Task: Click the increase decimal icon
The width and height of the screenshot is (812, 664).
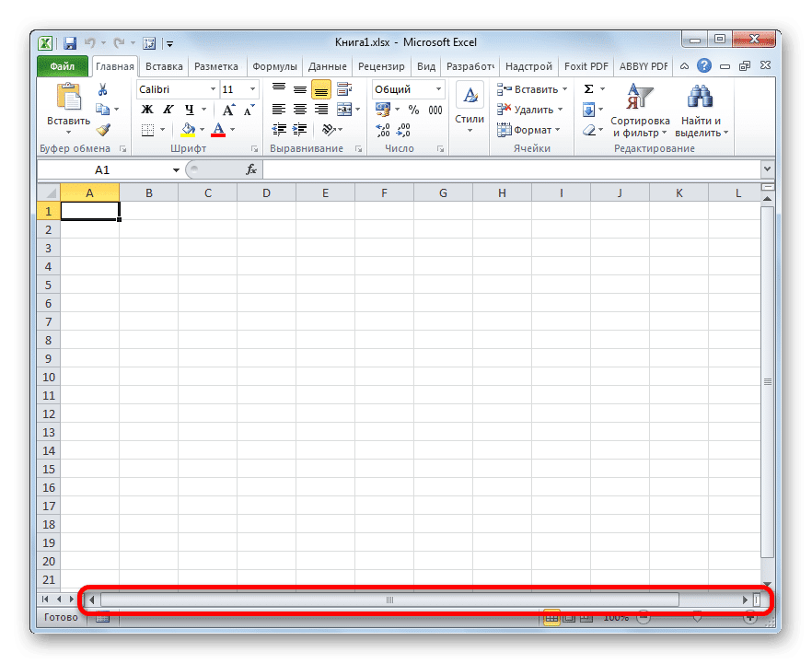Action: click(x=383, y=130)
